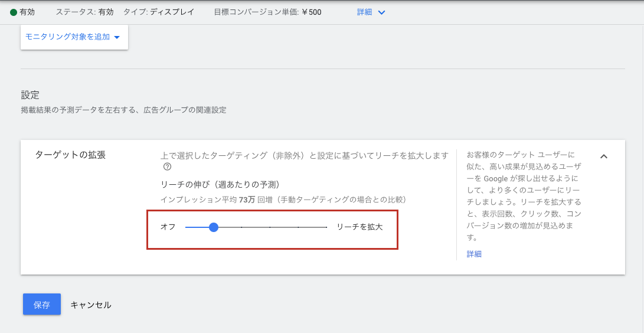Click the 目標コンバージョン単価 ¥500 text
Viewport: 644px width, 333px height.
pos(267,12)
